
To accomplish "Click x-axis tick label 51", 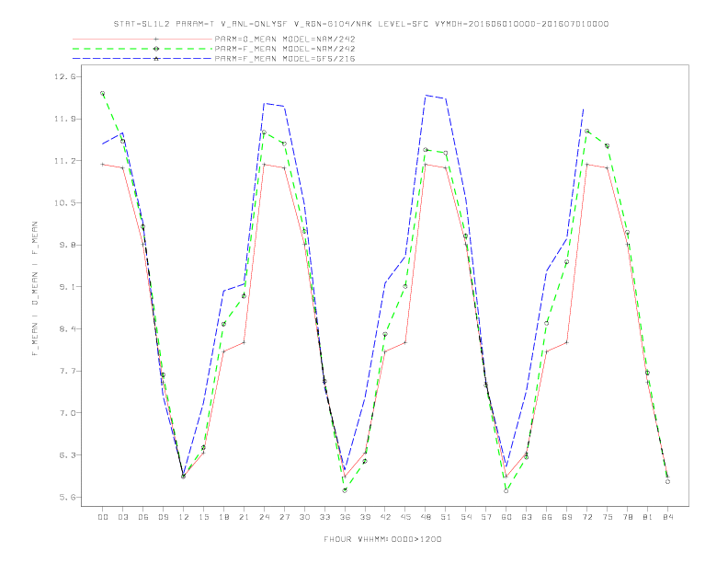I will click(446, 517).
